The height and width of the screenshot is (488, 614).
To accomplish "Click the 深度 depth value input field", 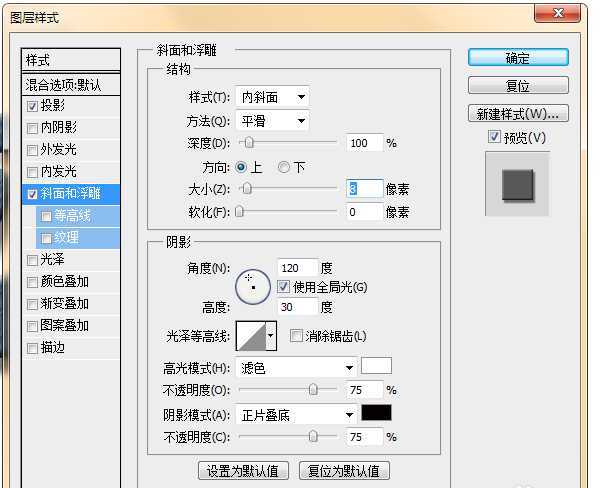I will (x=364, y=143).
